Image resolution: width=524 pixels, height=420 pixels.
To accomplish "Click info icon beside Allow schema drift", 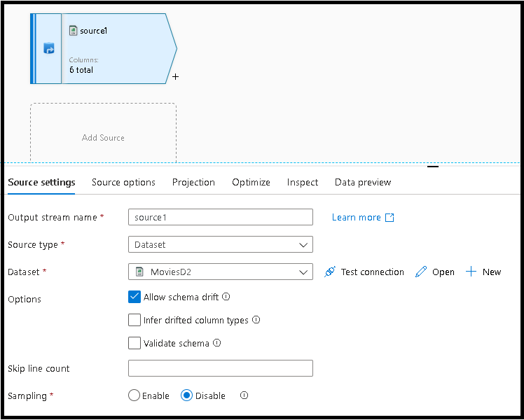I will pyautogui.click(x=226, y=297).
